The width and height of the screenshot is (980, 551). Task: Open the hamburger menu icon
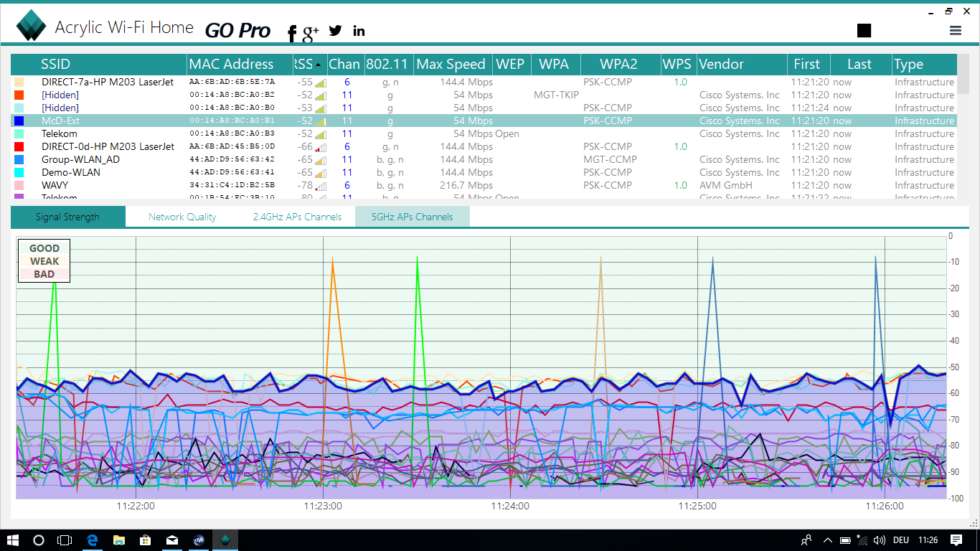pyautogui.click(x=955, y=30)
